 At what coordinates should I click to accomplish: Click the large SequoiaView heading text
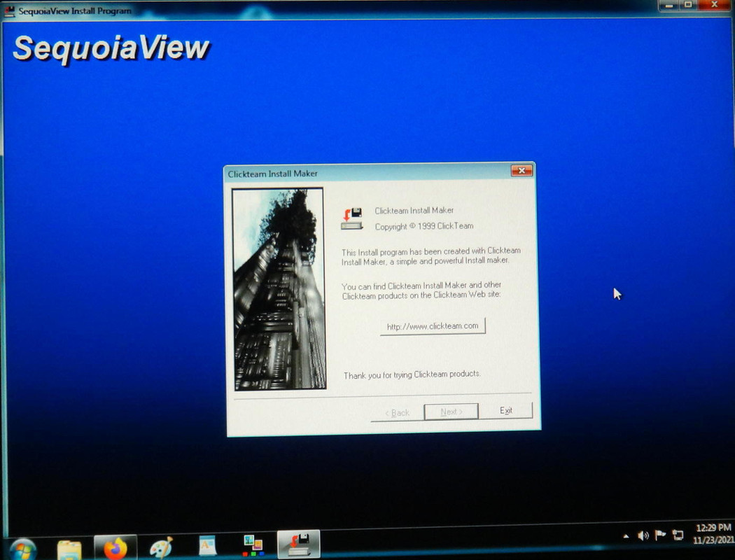[x=111, y=48]
